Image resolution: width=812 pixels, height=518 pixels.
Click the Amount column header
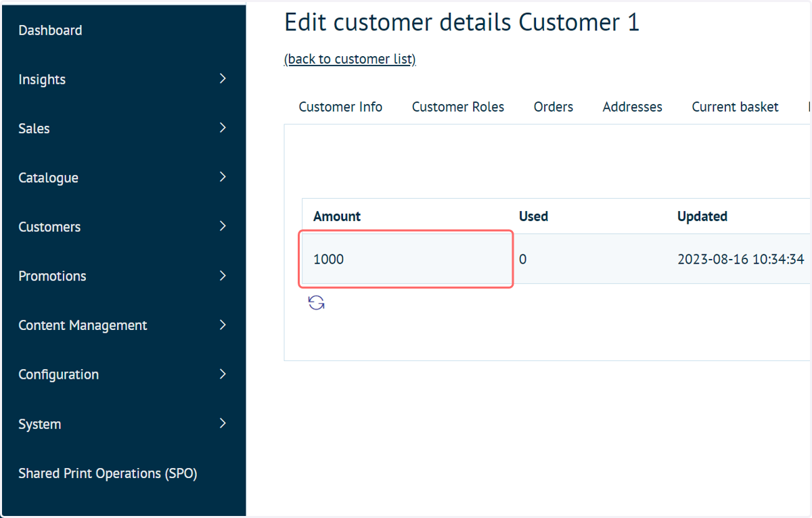point(337,216)
